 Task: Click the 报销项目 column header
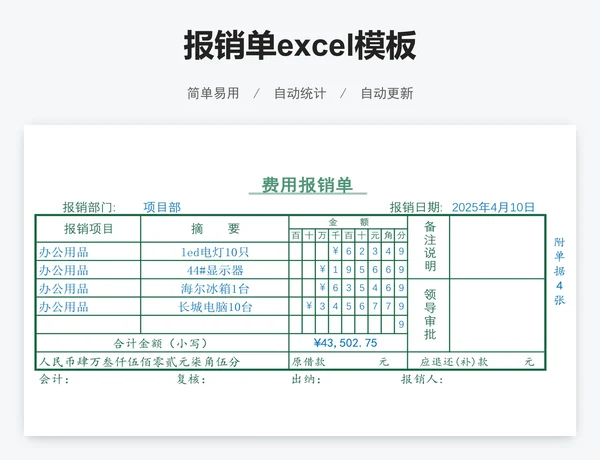click(x=88, y=229)
